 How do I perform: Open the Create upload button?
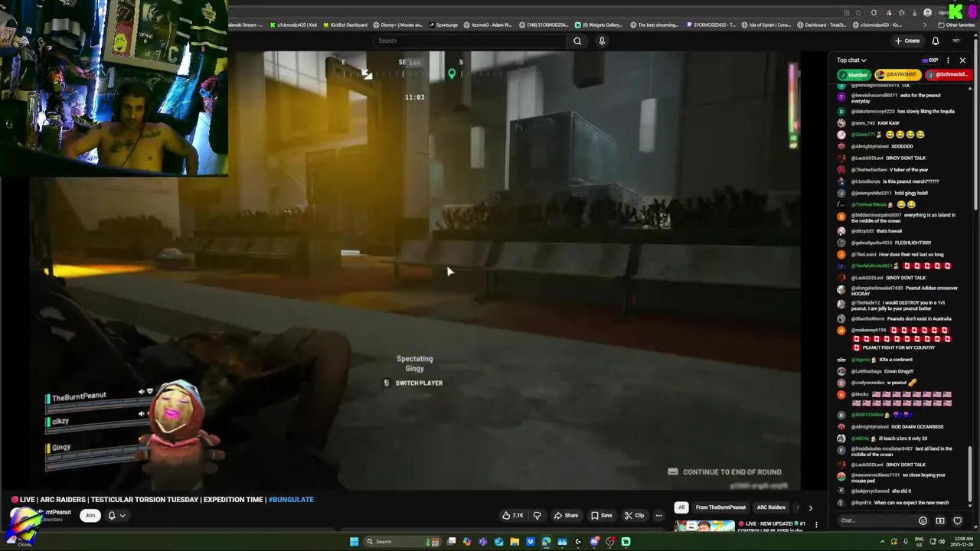click(907, 41)
